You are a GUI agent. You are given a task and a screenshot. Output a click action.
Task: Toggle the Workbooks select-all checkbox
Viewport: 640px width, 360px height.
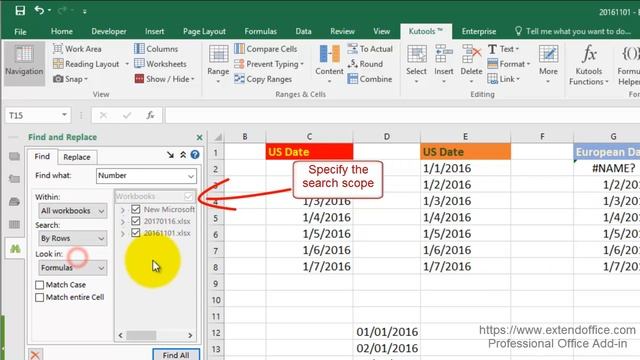click(188, 196)
